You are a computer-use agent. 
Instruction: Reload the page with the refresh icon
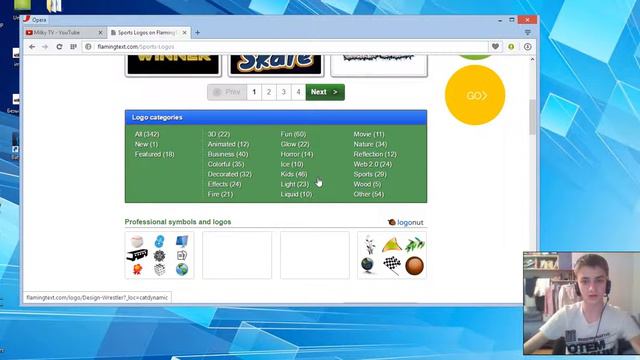tap(59, 47)
